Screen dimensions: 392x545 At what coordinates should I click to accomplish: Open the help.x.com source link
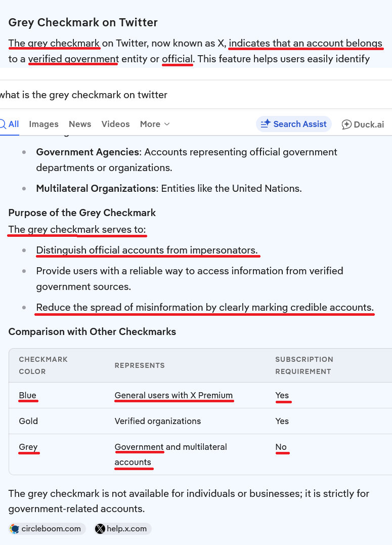pyautogui.click(x=123, y=529)
